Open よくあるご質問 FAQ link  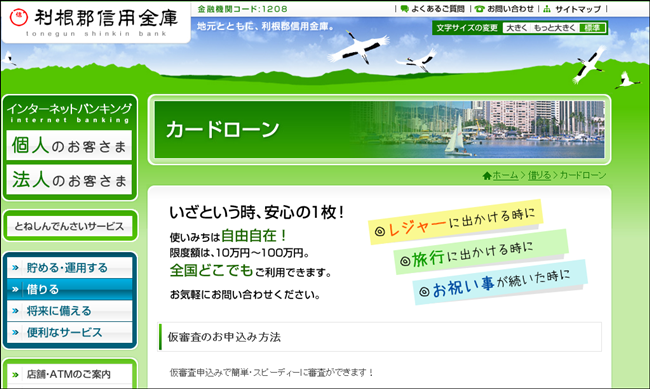438,9
